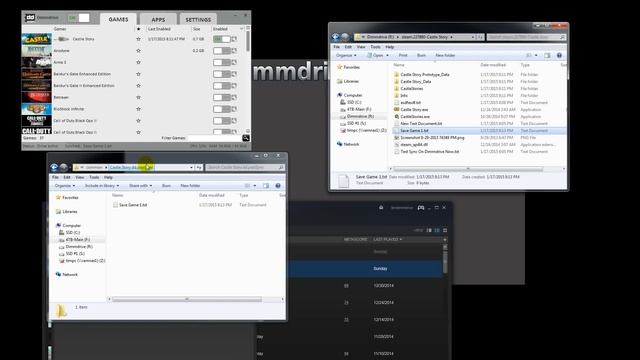Enable Baldur's Gate II Enhanced Edition toggle
The width and height of the screenshot is (640, 360).
point(222,86)
